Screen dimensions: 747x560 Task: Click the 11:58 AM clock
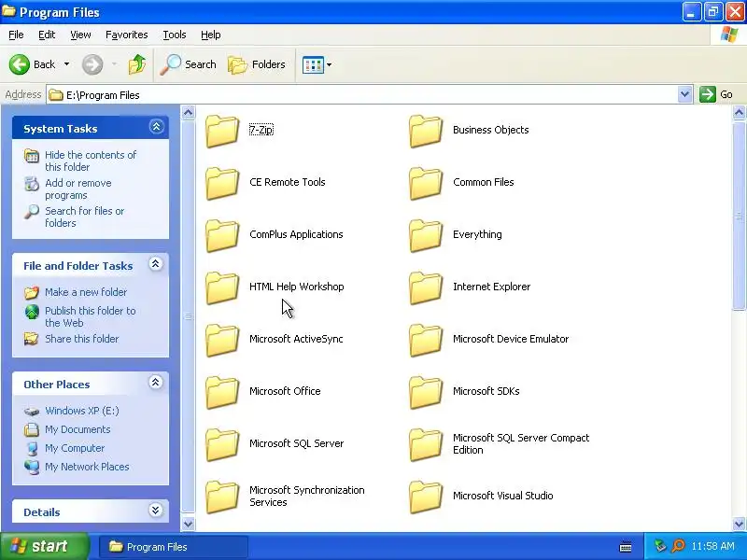point(712,546)
